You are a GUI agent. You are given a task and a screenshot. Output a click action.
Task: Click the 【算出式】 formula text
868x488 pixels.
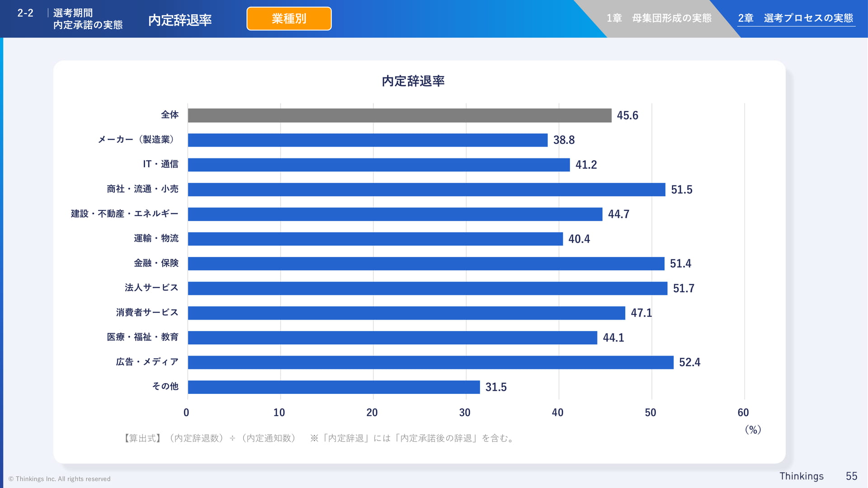pos(210,438)
